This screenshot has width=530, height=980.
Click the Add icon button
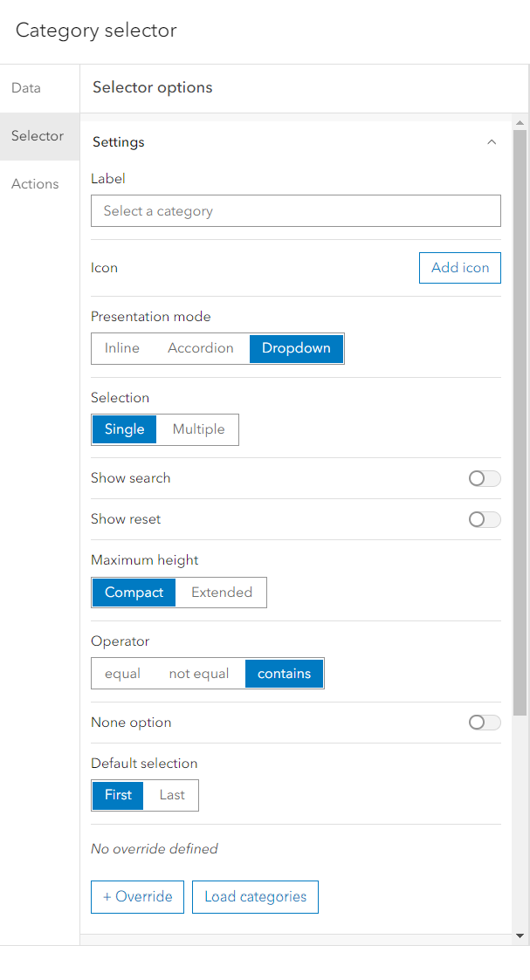(x=459, y=267)
